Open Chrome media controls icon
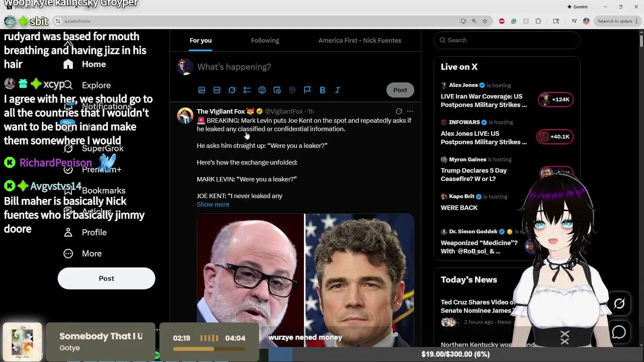 tap(574, 21)
